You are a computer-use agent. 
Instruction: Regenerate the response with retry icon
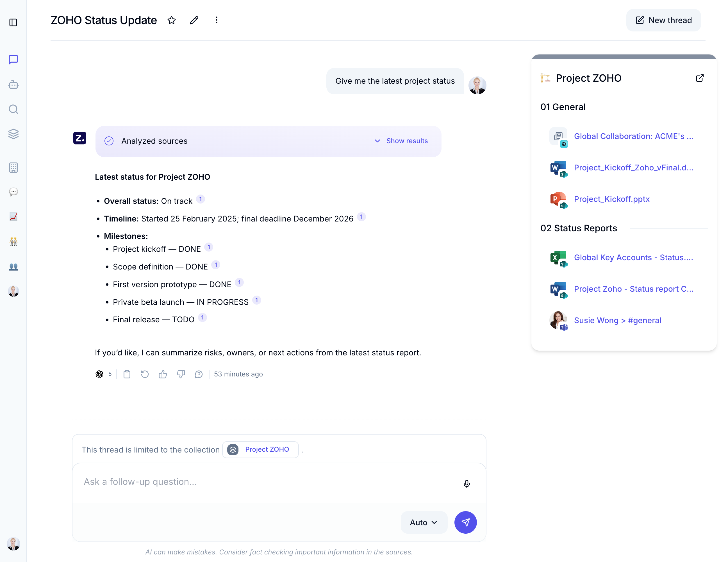point(145,374)
